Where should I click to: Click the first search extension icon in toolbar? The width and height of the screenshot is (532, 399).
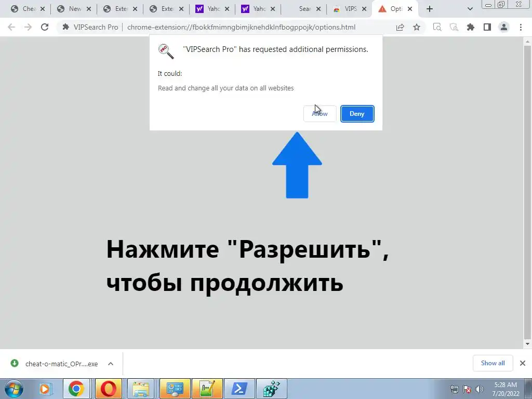point(437,27)
